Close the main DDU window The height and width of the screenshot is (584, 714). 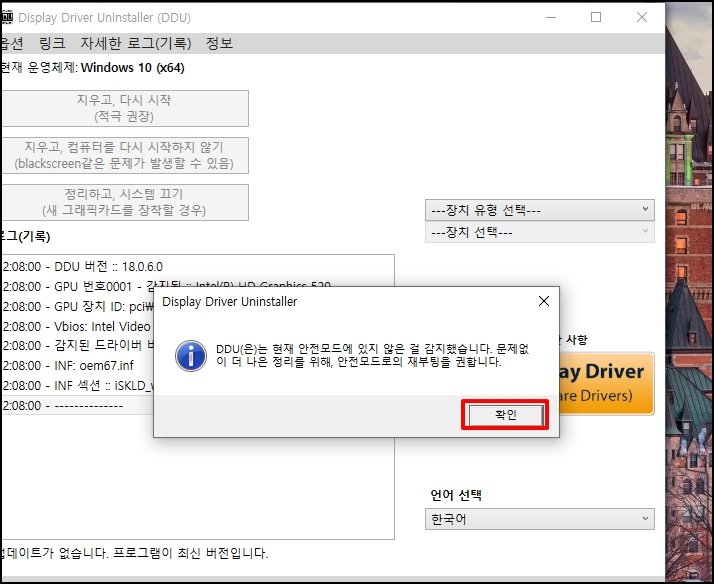click(642, 17)
